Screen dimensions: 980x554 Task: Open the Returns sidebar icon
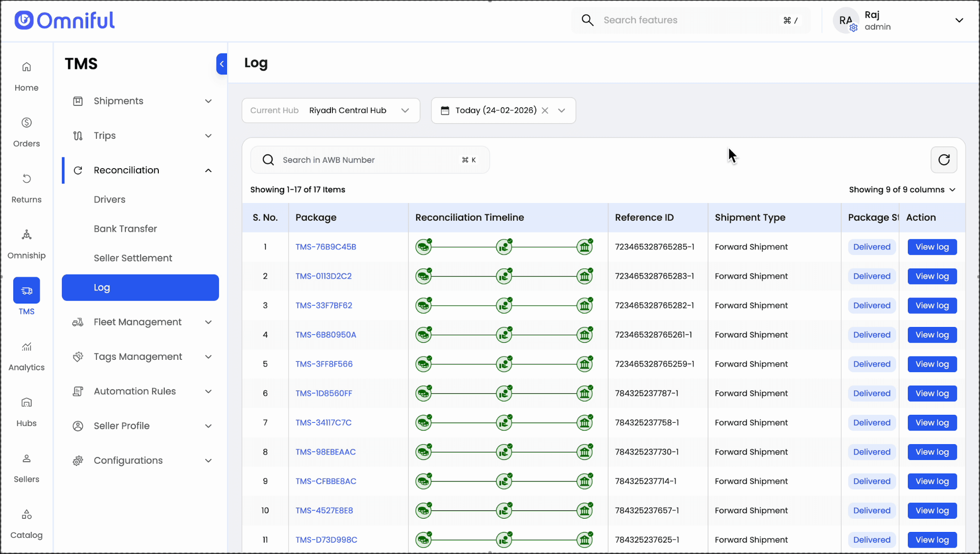pos(26,187)
